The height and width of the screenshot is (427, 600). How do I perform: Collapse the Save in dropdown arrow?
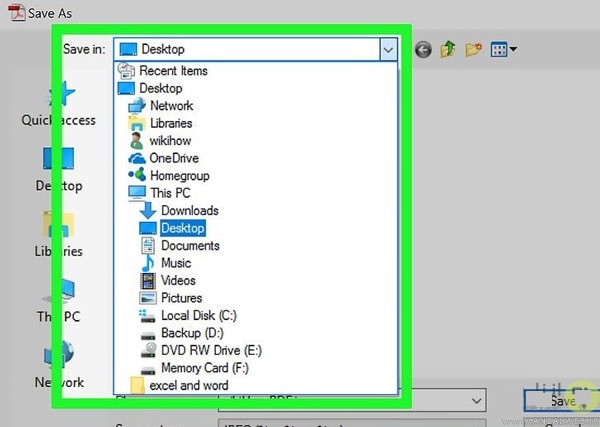click(388, 49)
